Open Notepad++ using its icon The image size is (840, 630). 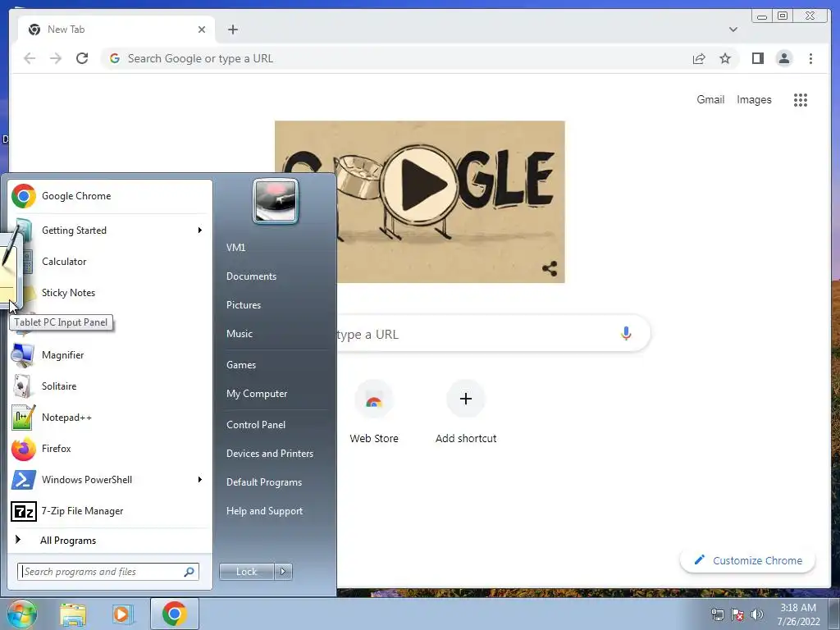[23, 418]
